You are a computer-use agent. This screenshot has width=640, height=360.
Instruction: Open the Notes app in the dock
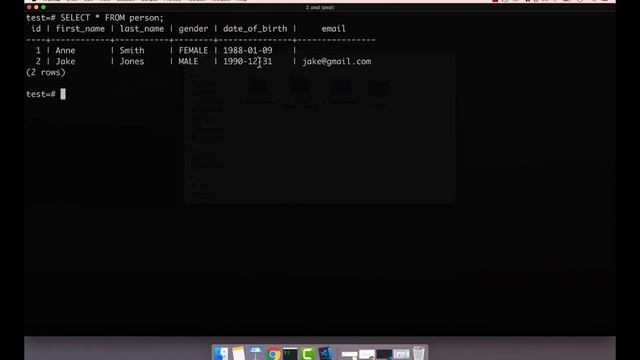coord(238,353)
